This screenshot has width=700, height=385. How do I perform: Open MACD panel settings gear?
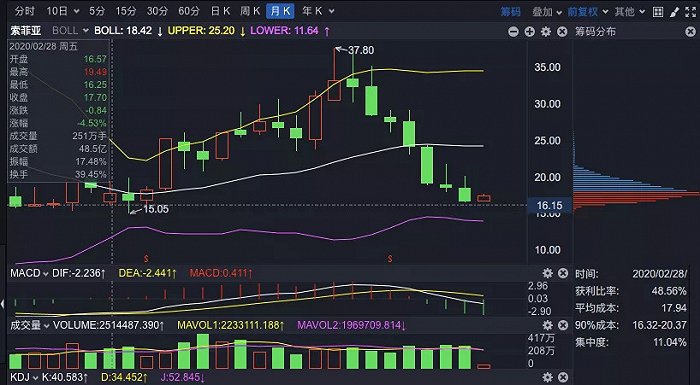(547, 273)
